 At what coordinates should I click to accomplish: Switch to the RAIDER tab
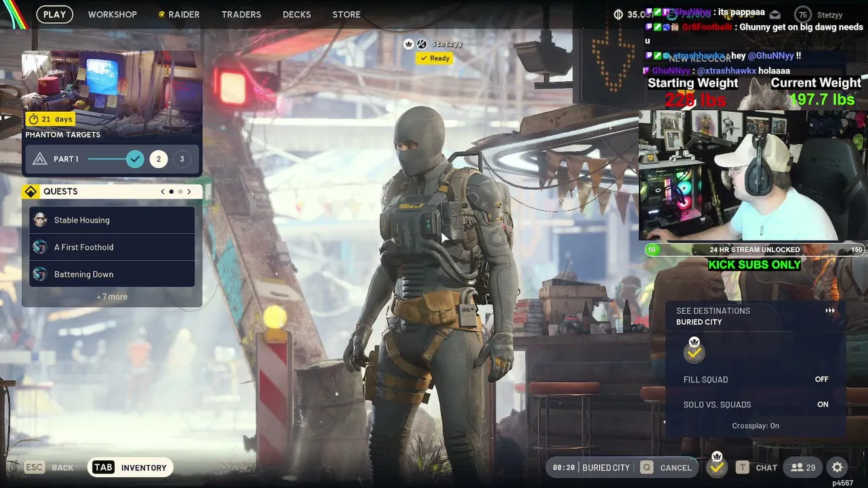click(x=179, y=14)
